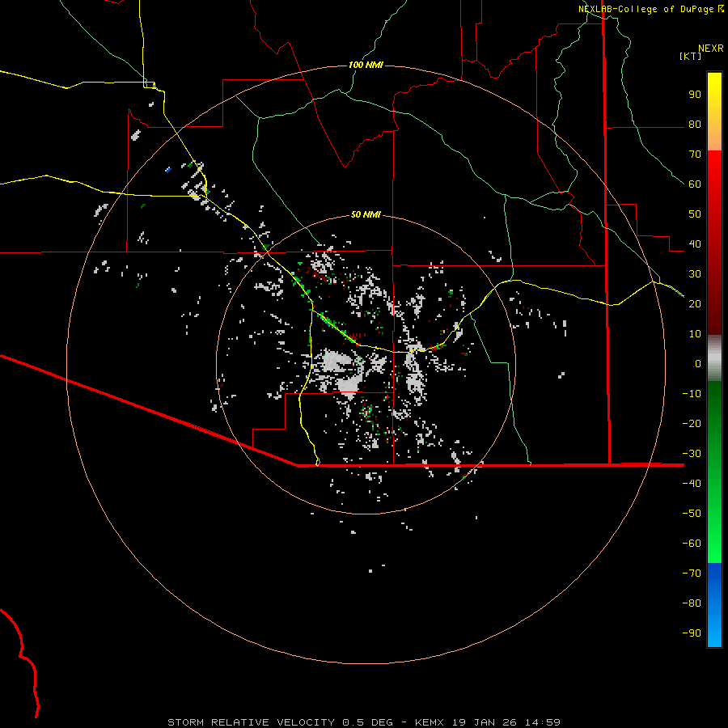Click the 20 value on the velocity scale
The height and width of the screenshot is (728, 728).
(695, 304)
